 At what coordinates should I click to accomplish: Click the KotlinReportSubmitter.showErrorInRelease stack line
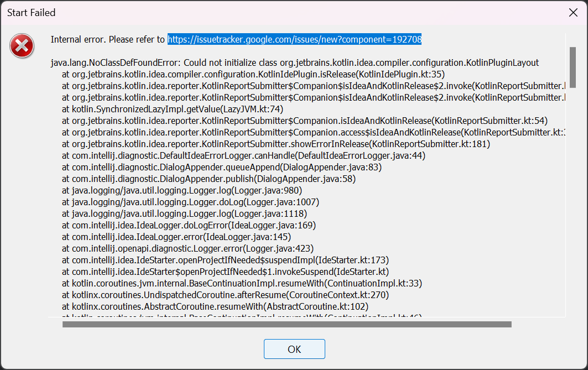tap(275, 144)
